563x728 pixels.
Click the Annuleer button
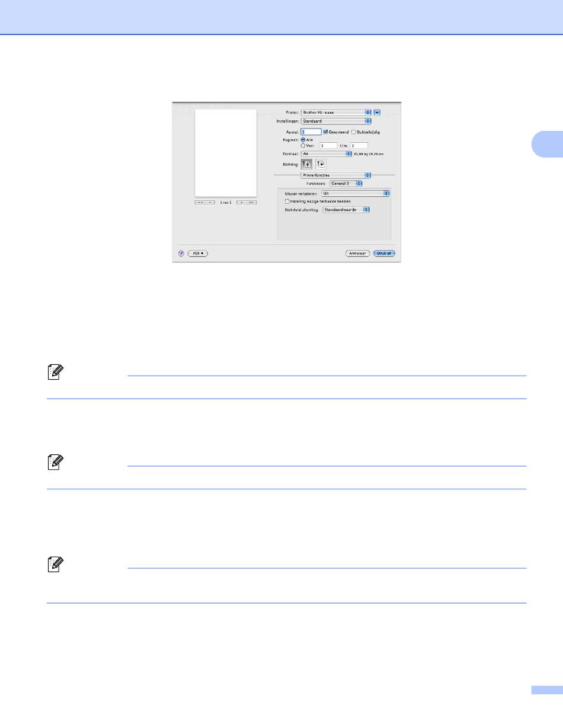pyautogui.click(x=358, y=253)
